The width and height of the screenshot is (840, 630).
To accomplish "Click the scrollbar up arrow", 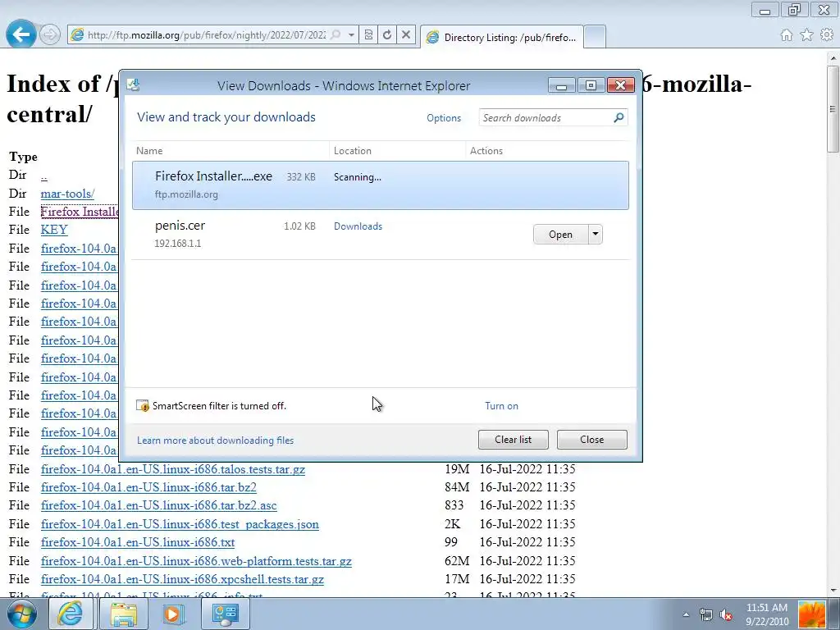I will [833, 57].
